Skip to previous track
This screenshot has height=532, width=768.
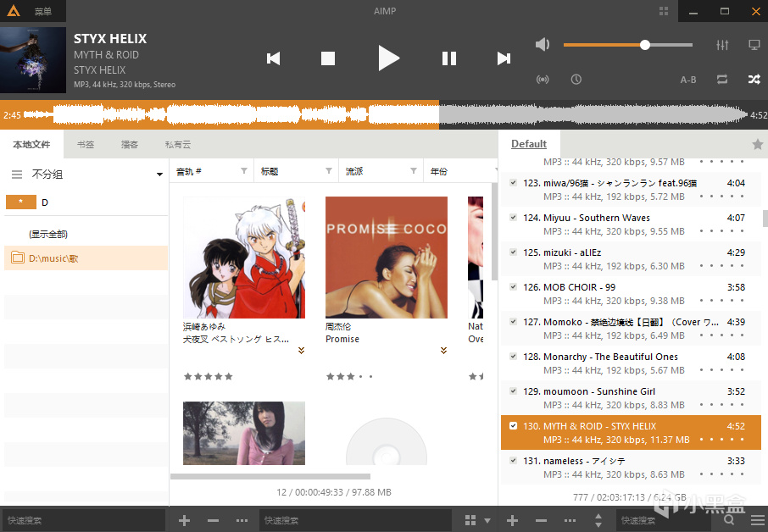pos(273,58)
